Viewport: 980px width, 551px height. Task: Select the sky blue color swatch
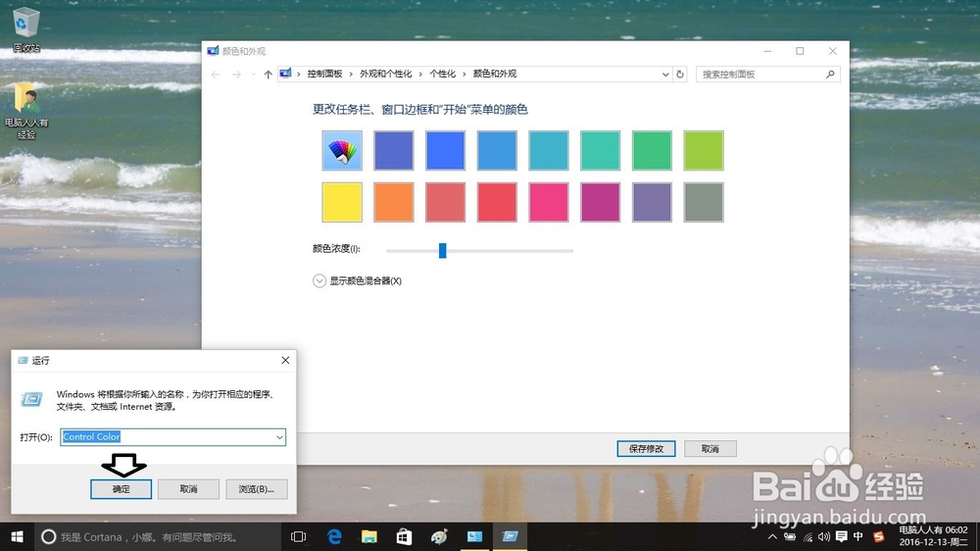click(497, 151)
